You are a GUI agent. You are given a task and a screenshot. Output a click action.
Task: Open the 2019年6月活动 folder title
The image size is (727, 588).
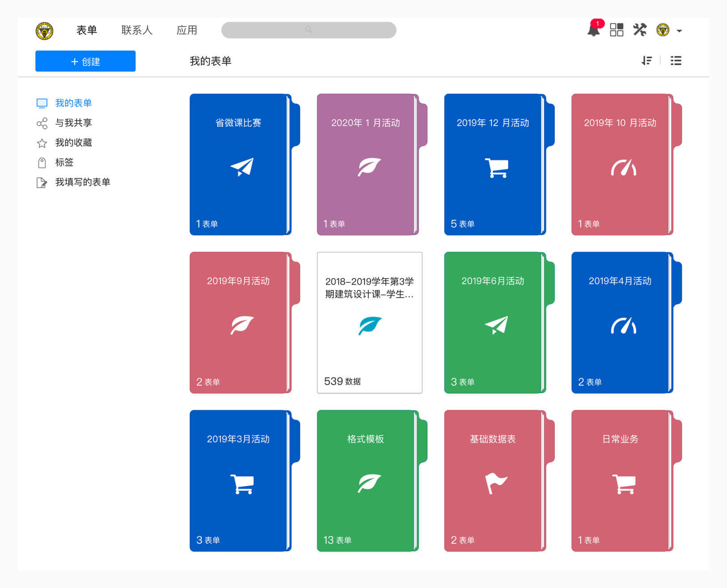coord(493,281)
